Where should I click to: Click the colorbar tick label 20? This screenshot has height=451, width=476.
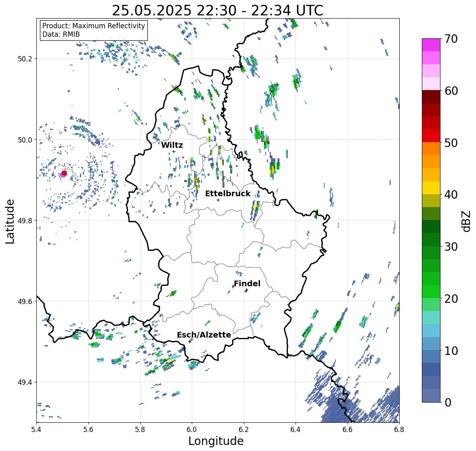(x=451, y=299)
